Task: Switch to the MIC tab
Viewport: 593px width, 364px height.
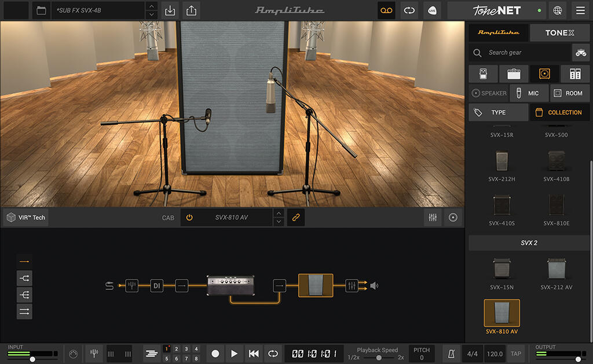Action: (x=529, y=93)
